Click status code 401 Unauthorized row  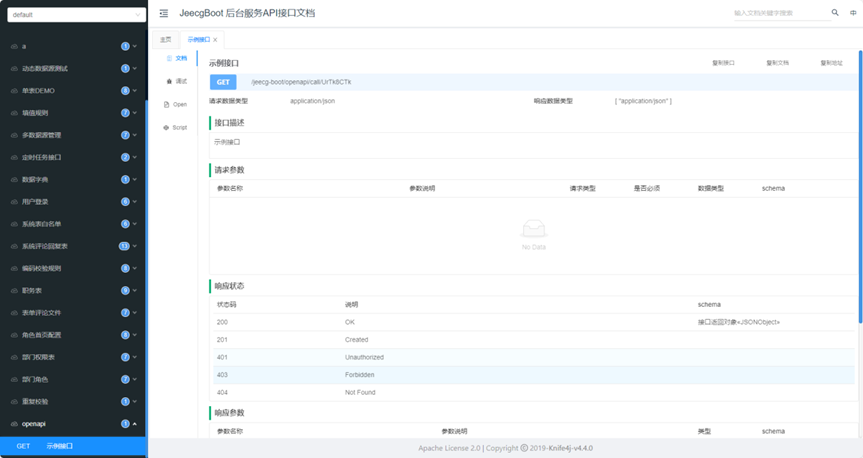[534, 357]
